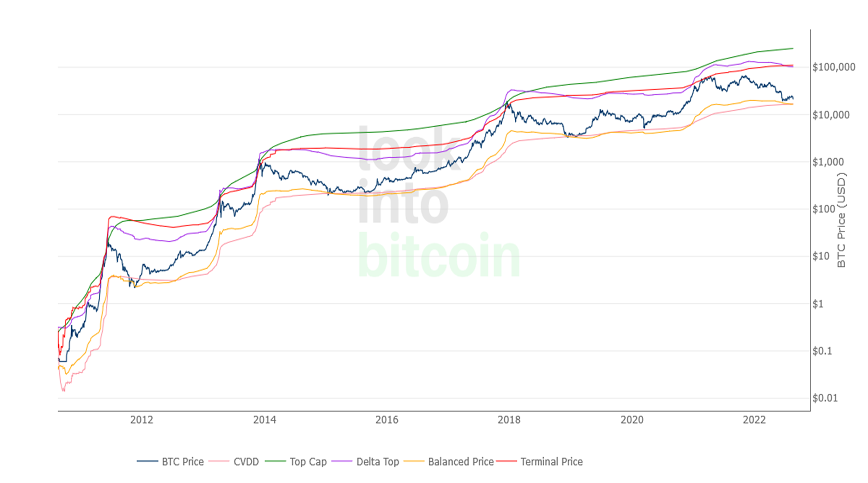Click the 2016 x-axis label
Viewport: 868px width, 483px height.
[x=387, y=420]
